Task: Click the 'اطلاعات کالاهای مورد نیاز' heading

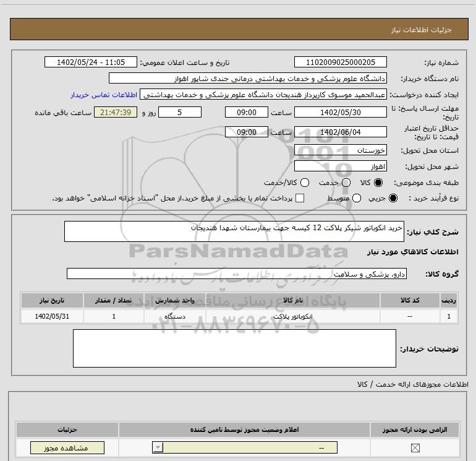Action: tap(412, 252)
